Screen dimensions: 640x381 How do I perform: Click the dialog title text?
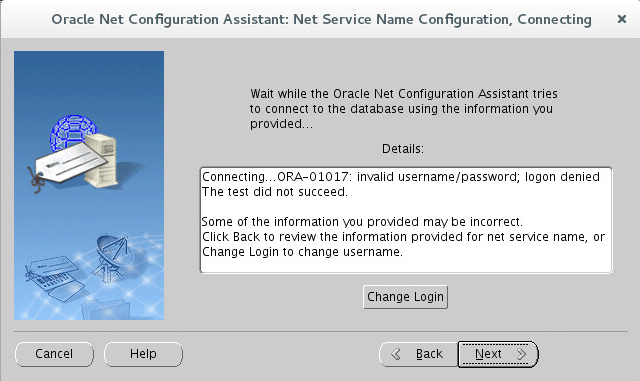coord(322,19)
